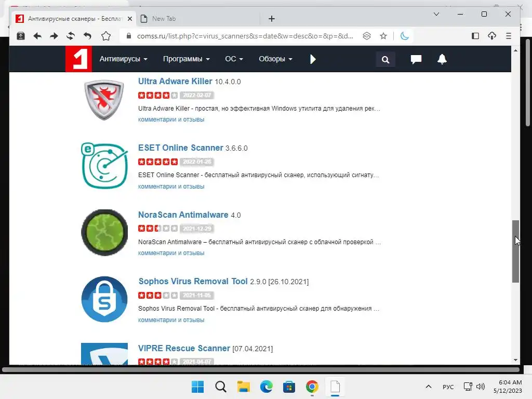Viewport: 532px width, 399px height.
Task: Open VIPRE Rescue Scanner title link
Action: pos(184,349)
